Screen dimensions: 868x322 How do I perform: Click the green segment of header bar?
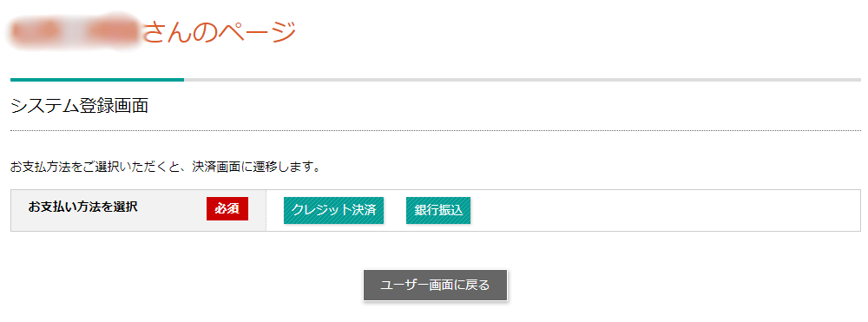(97, 80)
